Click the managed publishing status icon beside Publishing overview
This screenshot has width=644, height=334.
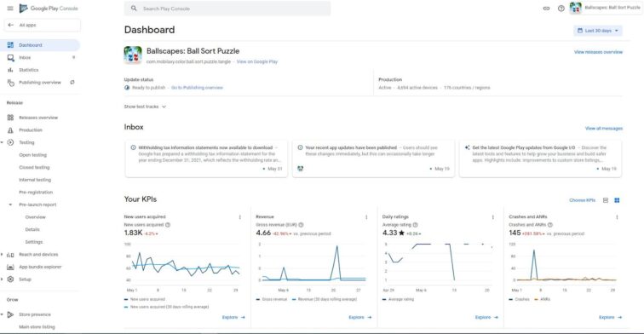coord(72,82)
